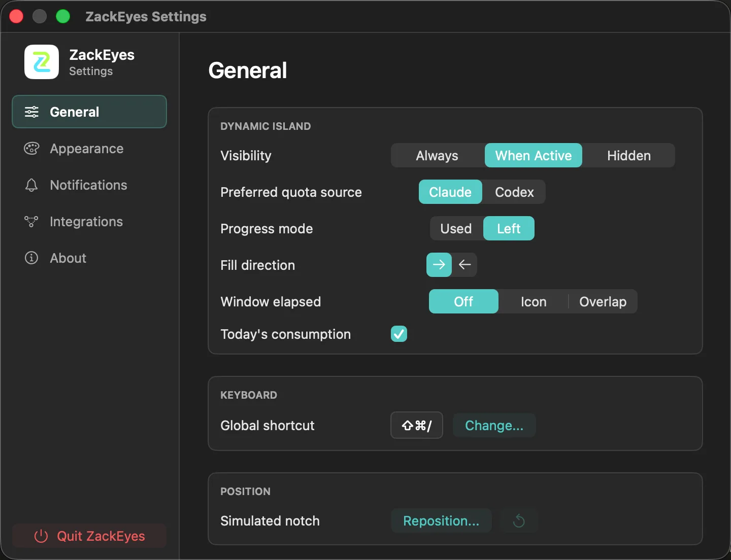
Task: Click the green full-screen window button
Action: (63, 16)
